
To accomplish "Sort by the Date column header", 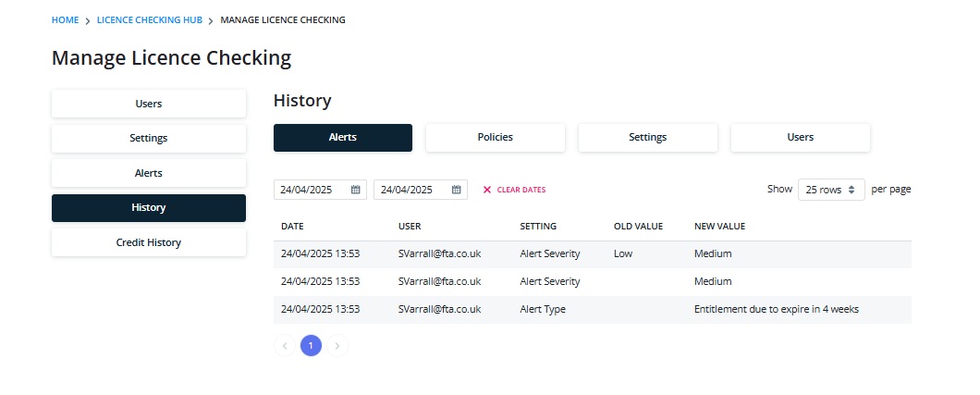I will coord(292,227).
